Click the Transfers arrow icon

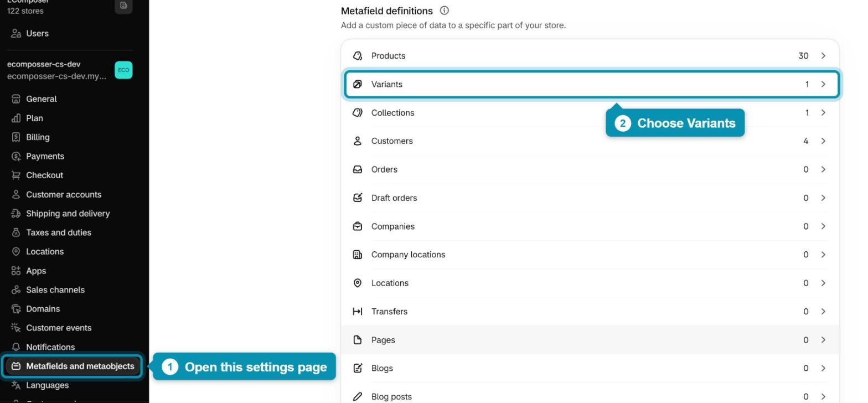pos(358,312)
